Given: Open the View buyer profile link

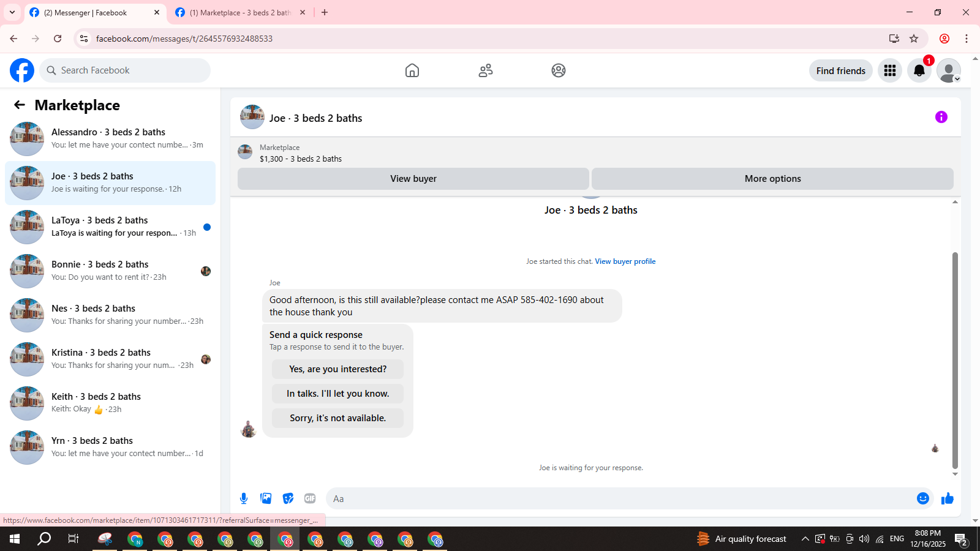Looking at the screenshot, I should coord(625,261).
